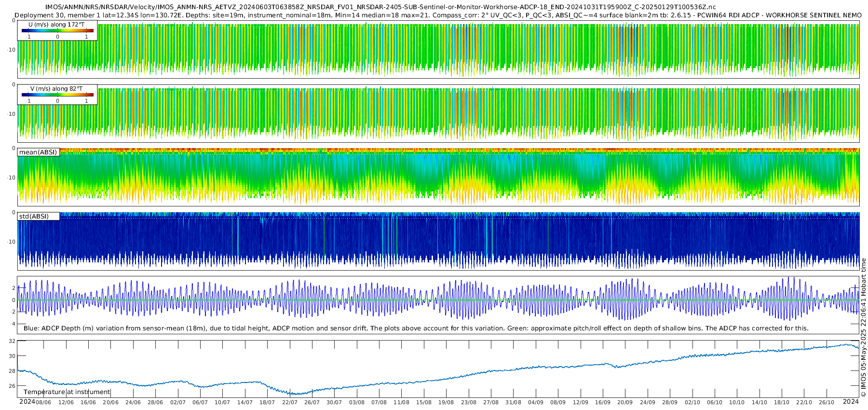Click the 'Temperature at instrument' label
Image resolution: width=868 pixels, height=410 pixels.
pos(67,392)
